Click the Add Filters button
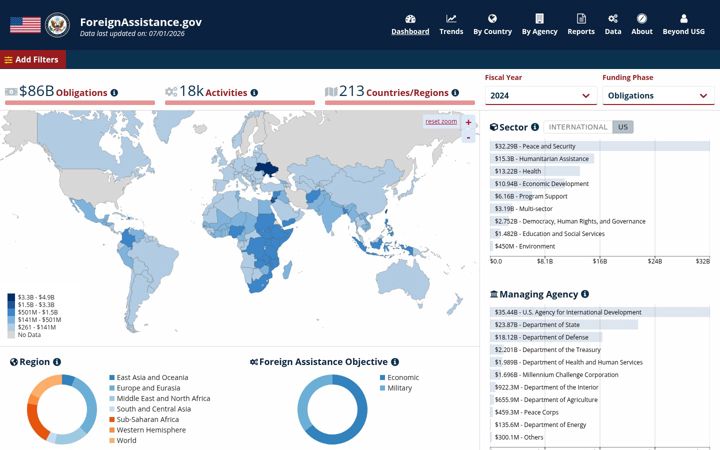This screenshot has width=720, height=450. tap(33, 60)
